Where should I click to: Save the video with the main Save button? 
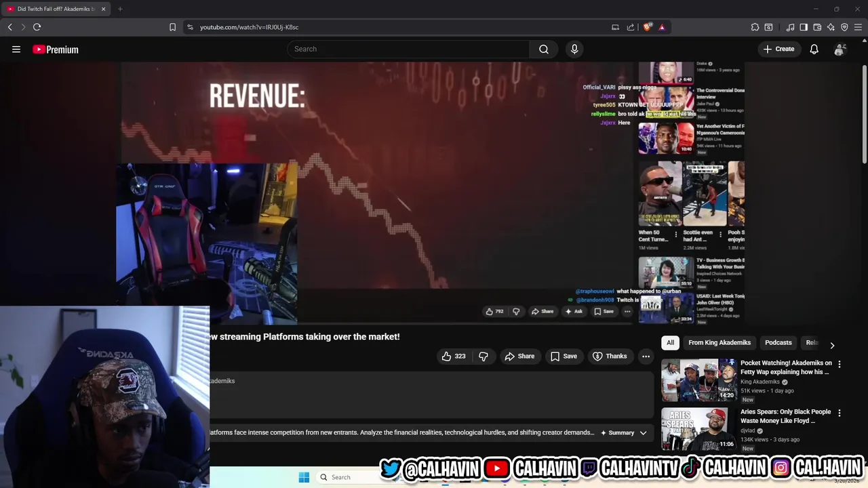564,356
